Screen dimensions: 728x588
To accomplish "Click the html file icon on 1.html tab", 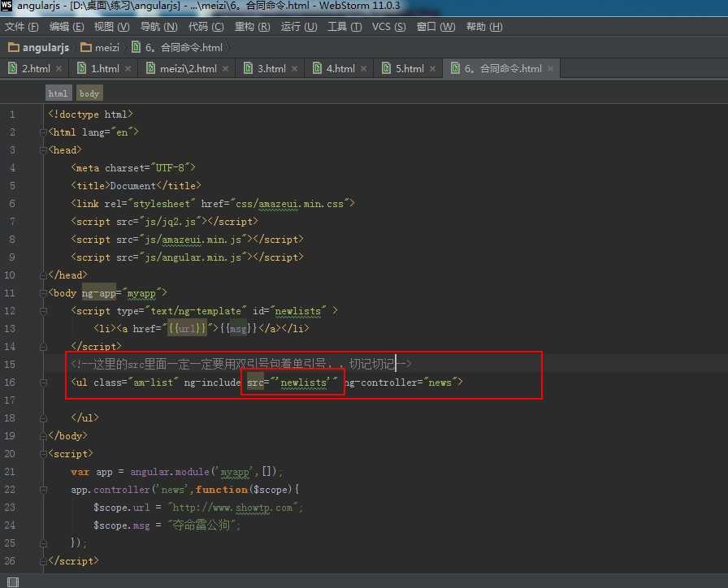I will pos(81,68).
